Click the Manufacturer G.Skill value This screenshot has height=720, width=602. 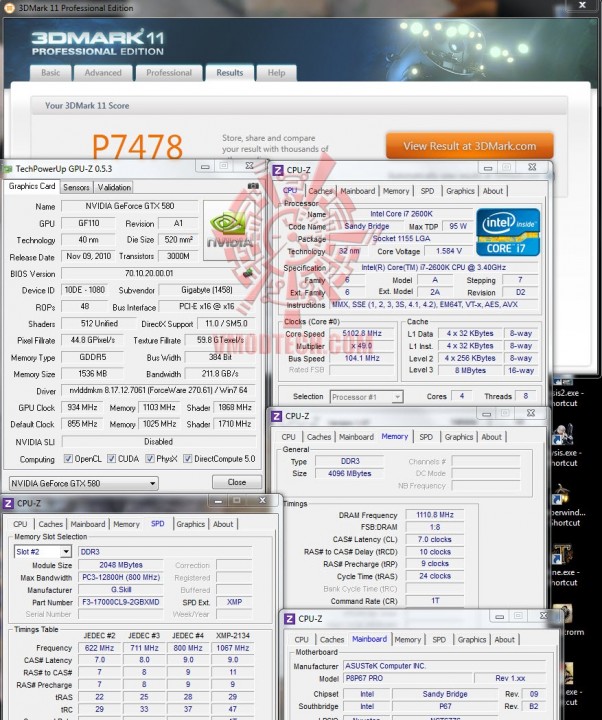(x=121, y=590)
